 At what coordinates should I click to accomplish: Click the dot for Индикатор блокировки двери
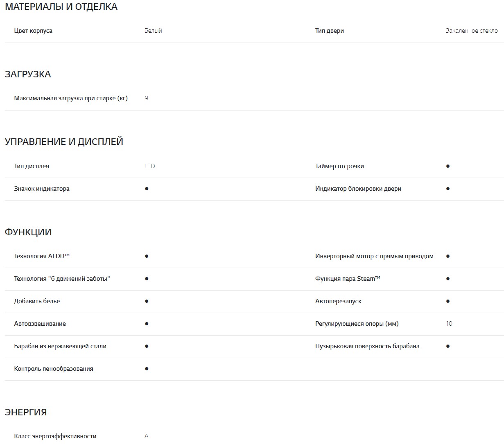pos(448,189)
